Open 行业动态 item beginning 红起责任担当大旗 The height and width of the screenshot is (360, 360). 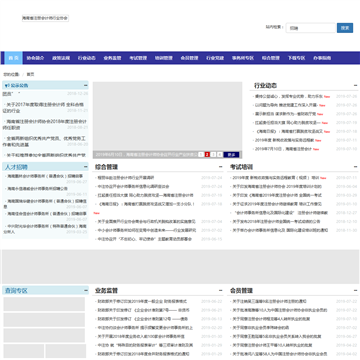288,123
